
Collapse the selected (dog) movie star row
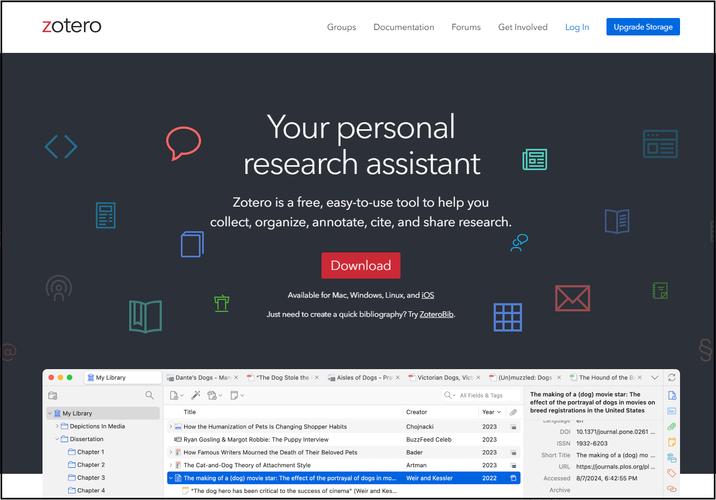point(171,478)
